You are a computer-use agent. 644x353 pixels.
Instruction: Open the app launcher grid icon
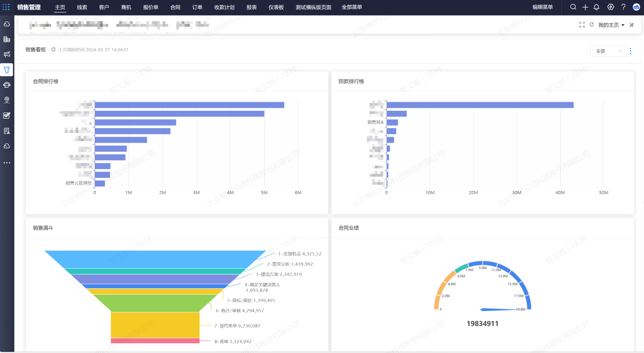coord(6,7)
